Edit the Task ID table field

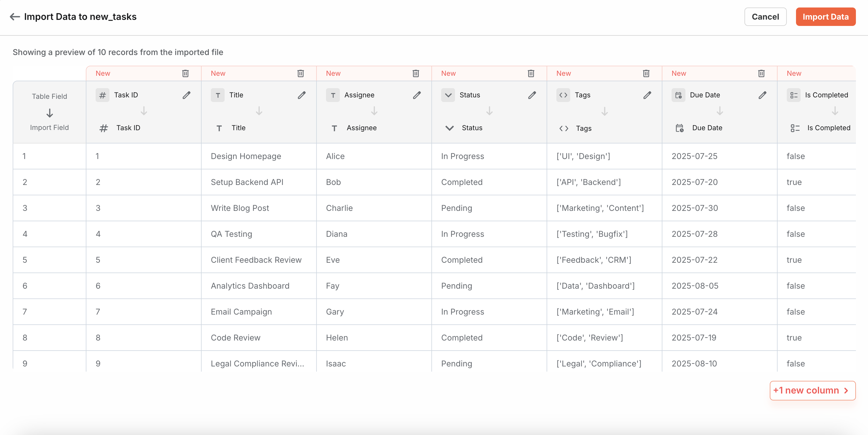pyautogui.click(x=186, y=95)
